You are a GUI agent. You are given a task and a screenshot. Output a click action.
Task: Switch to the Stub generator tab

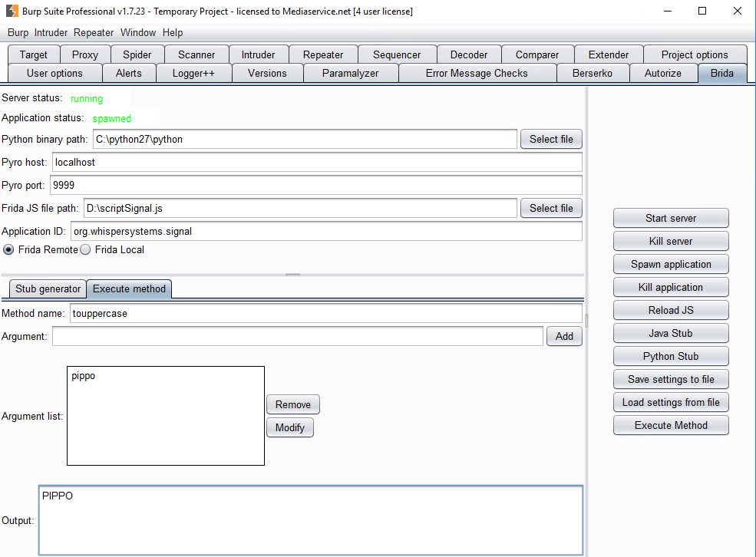pos(48,289)
